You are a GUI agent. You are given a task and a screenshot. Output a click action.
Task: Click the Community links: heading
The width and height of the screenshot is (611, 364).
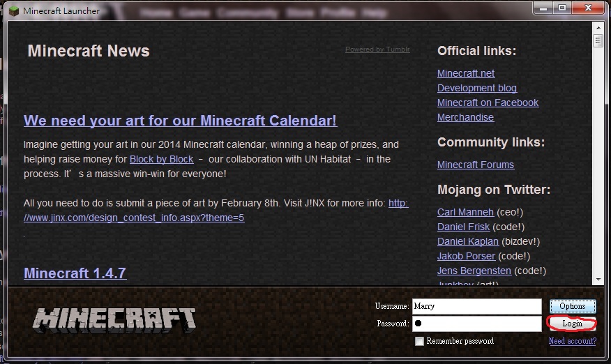tap(491, 142)
